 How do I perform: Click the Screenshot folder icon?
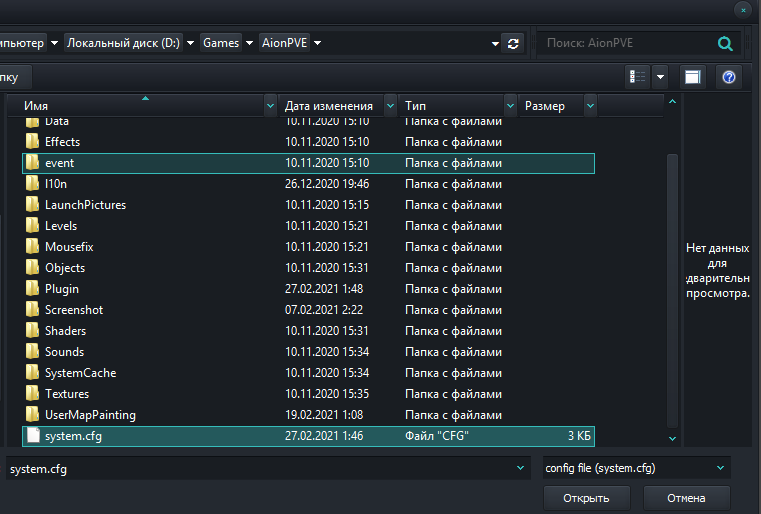33,310
